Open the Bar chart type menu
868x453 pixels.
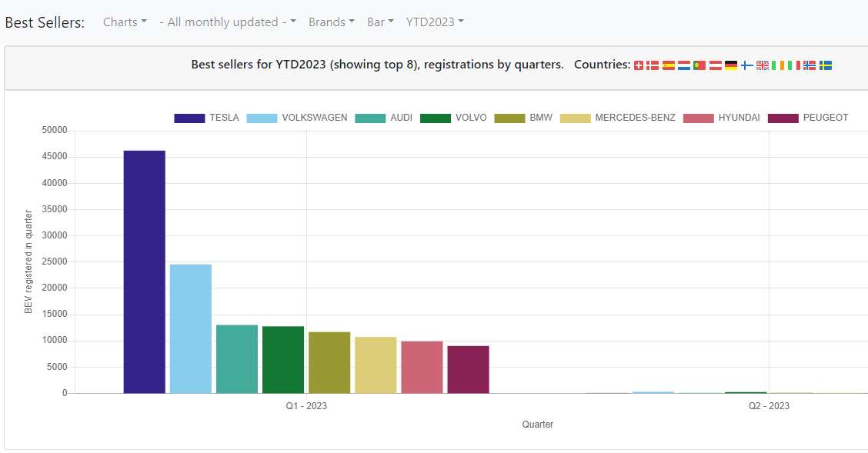[x=380, y=22]
